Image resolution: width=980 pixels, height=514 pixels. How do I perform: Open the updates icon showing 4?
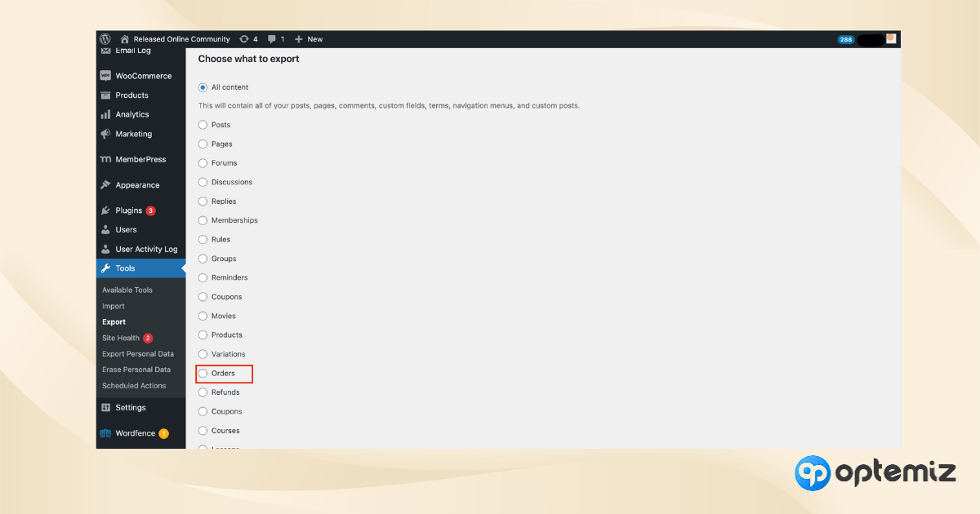pyautogui.click(x=245, y=39)
